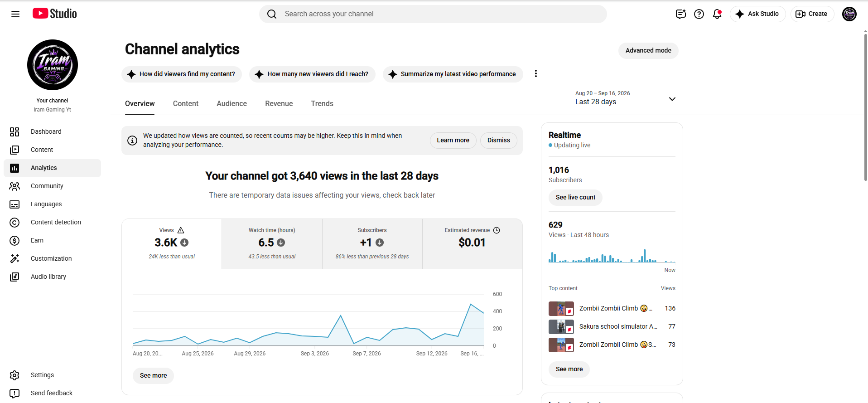Dismiss the views counting notice
The image size is (868, 403).
pyautogui.click(x=499, y=140)
